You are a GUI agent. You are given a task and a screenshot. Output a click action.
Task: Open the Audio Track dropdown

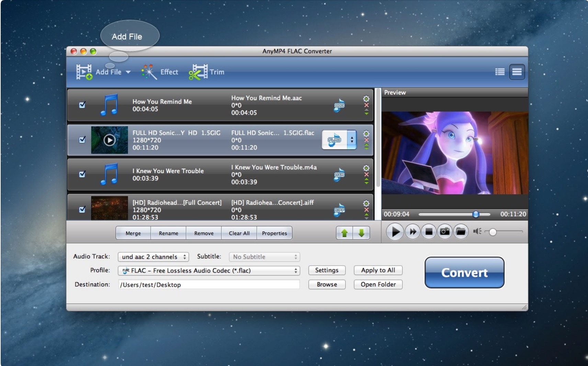153,257
